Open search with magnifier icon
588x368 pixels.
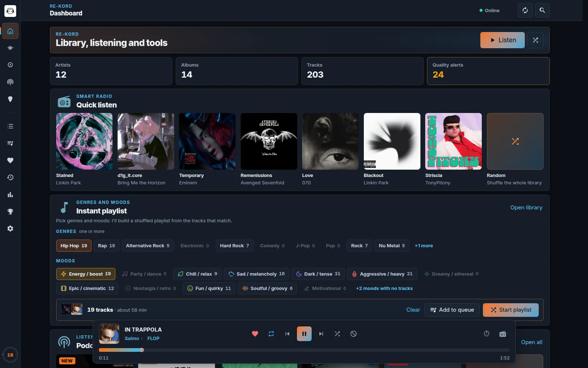point(542,10)
